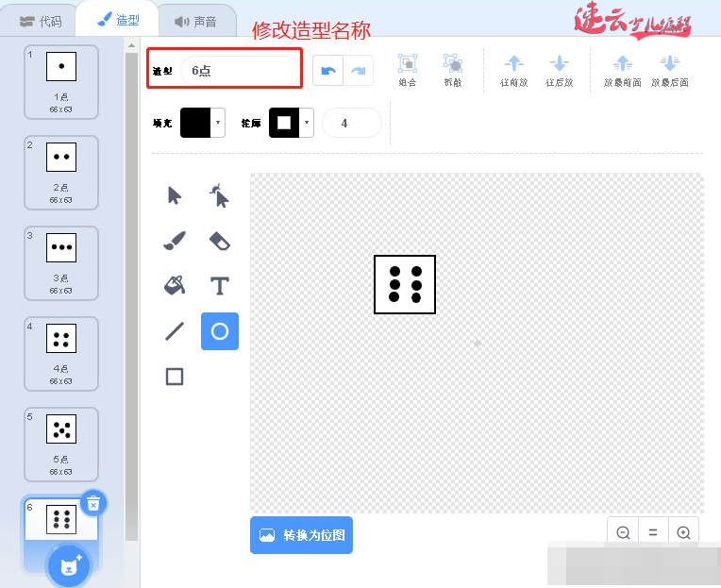721x588 pixels.
Task: Click the costume list scrollbar
Action: click(x=131, y=296)
